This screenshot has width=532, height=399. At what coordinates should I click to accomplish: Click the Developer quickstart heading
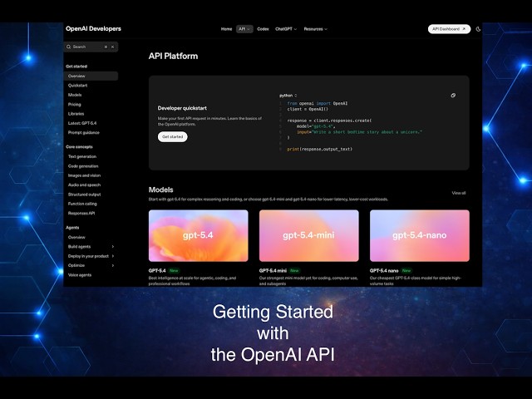(x=182, y=108)
